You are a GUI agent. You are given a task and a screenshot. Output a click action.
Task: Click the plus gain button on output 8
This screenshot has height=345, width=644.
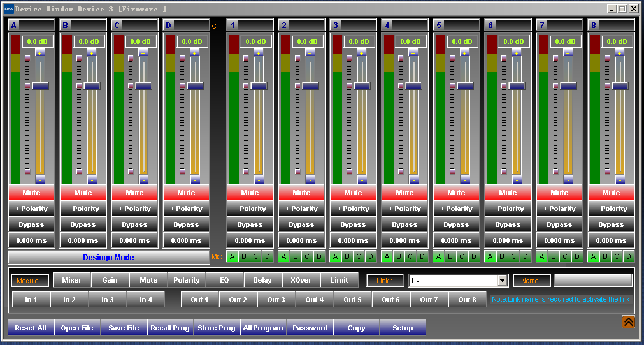[x=619, y=53]
